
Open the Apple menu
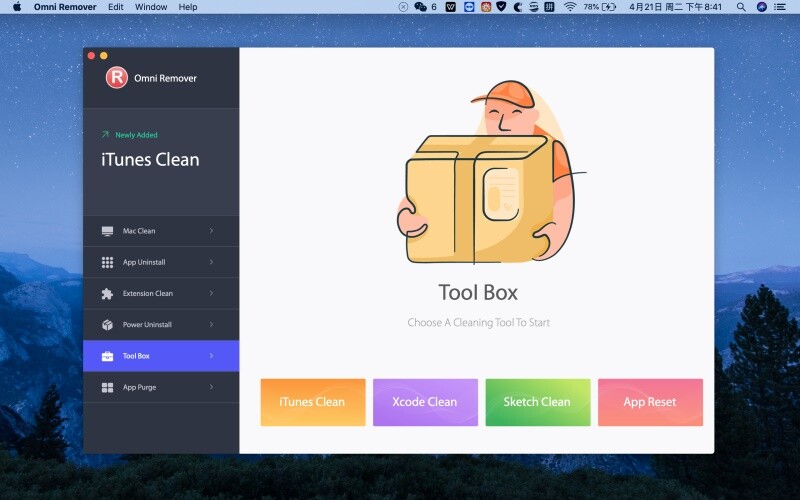click(17, 7)
